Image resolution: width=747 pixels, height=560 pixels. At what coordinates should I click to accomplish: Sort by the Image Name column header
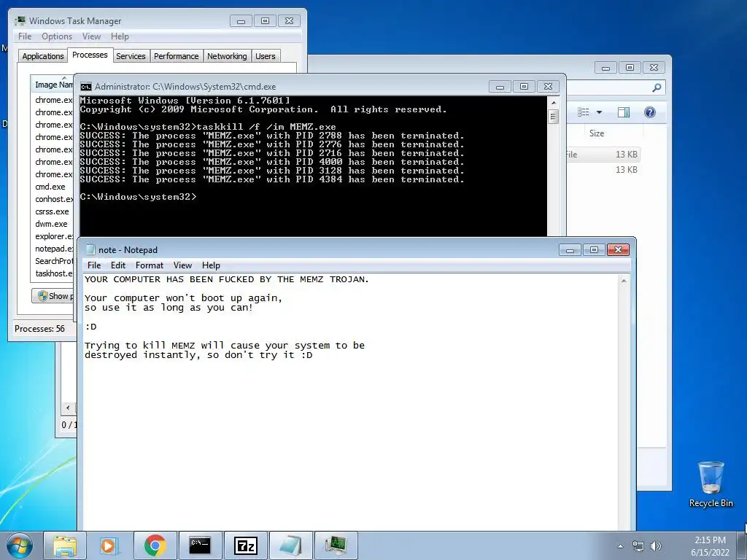pos(53,85)
